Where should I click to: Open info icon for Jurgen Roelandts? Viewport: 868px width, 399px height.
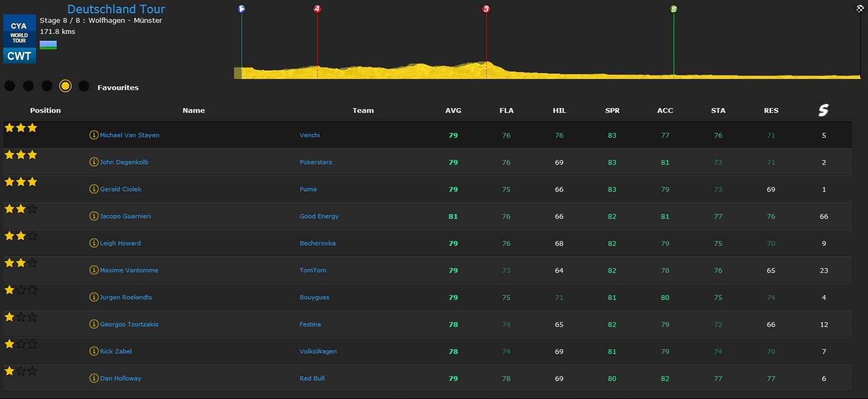(94, 297)
